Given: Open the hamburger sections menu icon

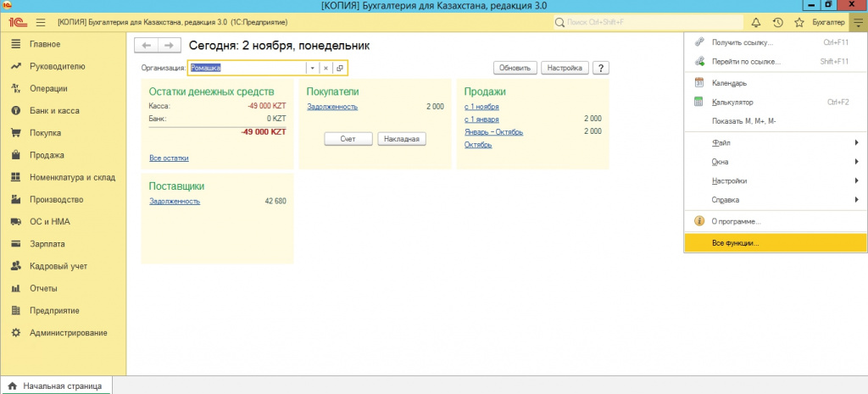Looking at the screenshot, I should coord(41,23).
